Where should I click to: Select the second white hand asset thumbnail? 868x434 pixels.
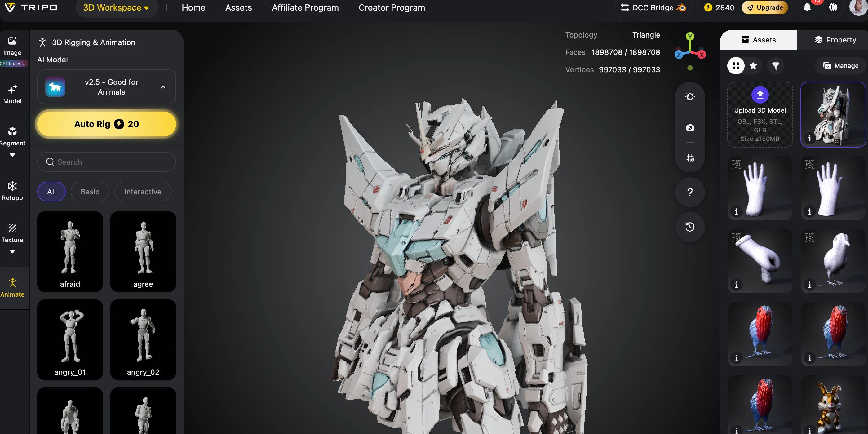(833, 188)
